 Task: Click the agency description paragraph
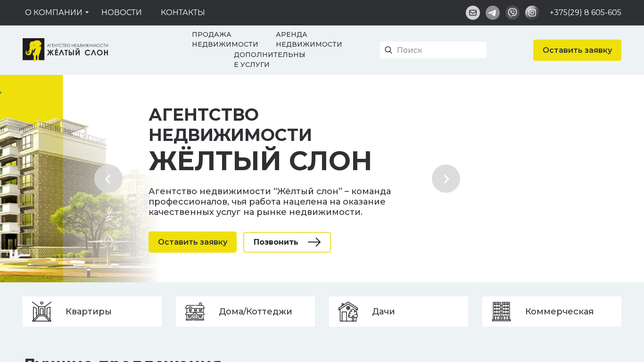[270, 202]
